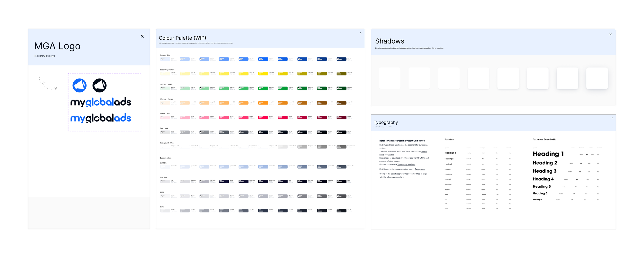Click 'Heading 4' in Avant Garde Gothic

click(x=543, y=179)
